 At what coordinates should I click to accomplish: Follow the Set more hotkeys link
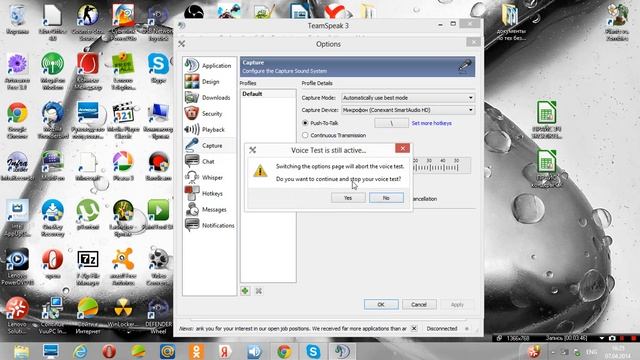click(431, 123)
